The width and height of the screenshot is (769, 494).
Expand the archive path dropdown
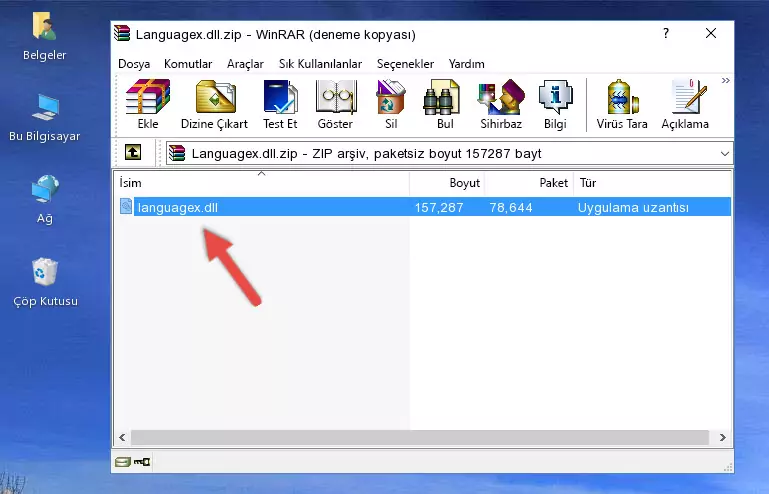click(724, 154)
